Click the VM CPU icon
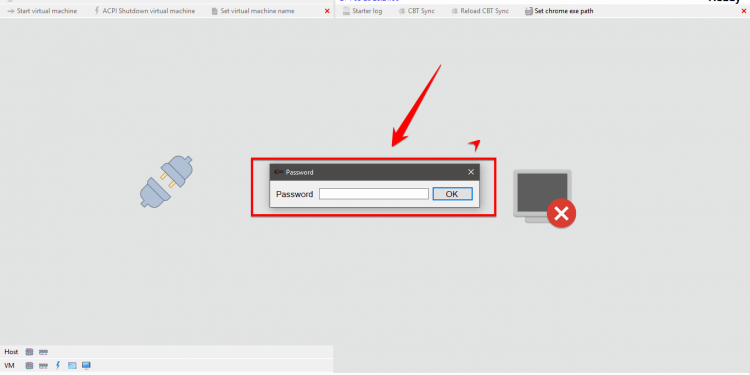The width and height of the screenshot is (750, 375). click(x=29, y=365)
